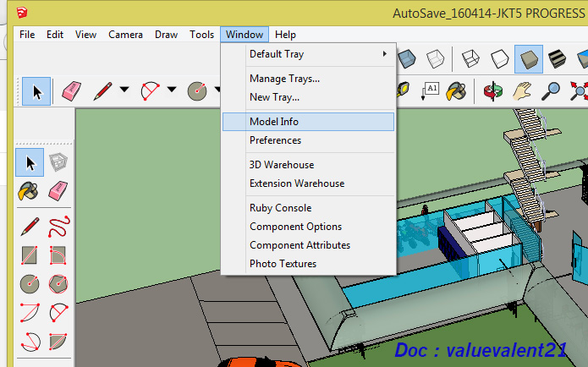The width and height of the screenshot is (588, 367).
Task: Open the View menu
Action: coord(85,35)
